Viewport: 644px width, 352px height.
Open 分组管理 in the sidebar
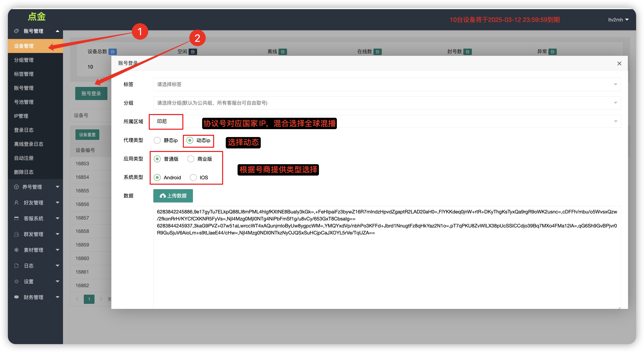tap(24, 60)
